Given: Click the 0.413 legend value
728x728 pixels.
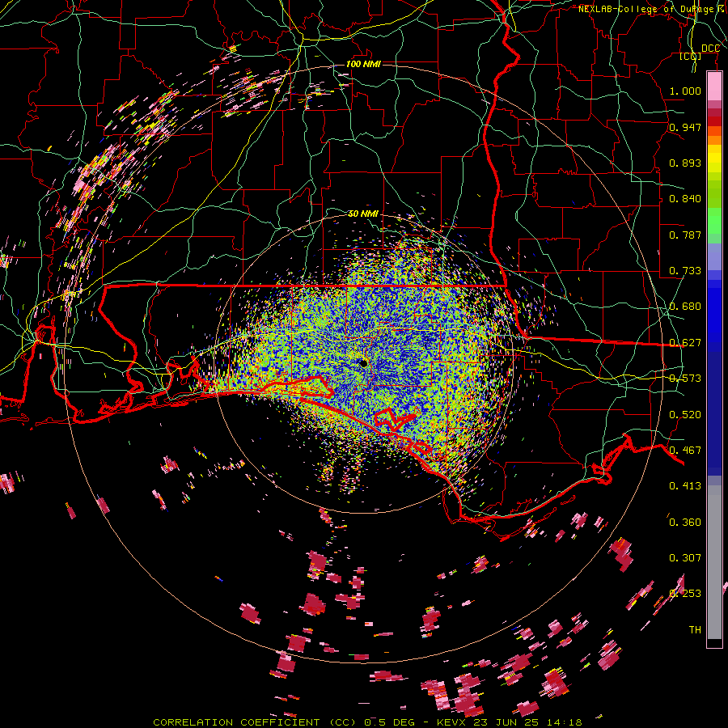Looking at the screenshot, I should [685, 486].
